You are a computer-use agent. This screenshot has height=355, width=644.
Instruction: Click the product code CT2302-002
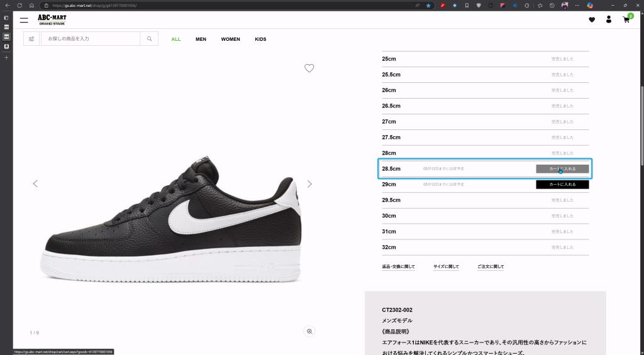click(x=397, y=310)
